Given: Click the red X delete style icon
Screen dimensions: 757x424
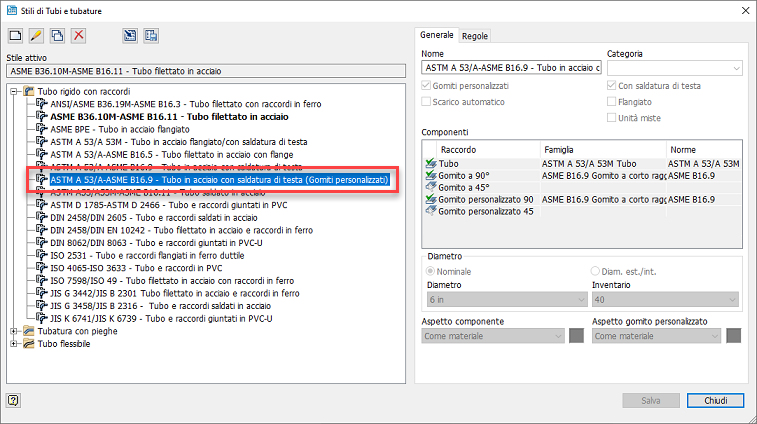Looking at the screenshot, I should click(78, 35).
